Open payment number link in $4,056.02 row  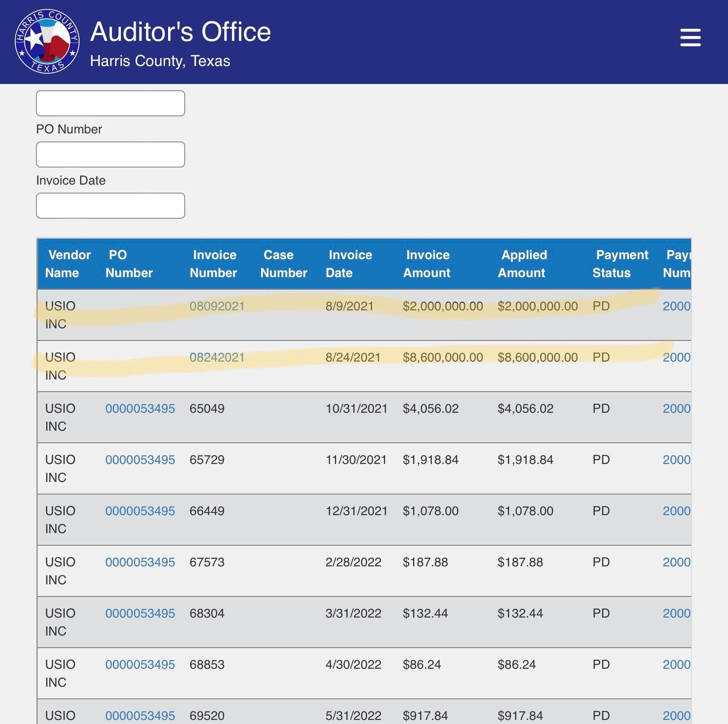[x=677, y=409]
